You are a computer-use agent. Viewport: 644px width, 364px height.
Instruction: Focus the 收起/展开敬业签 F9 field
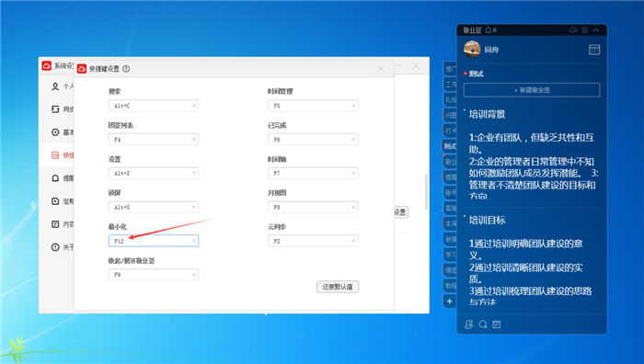[154, 275]
